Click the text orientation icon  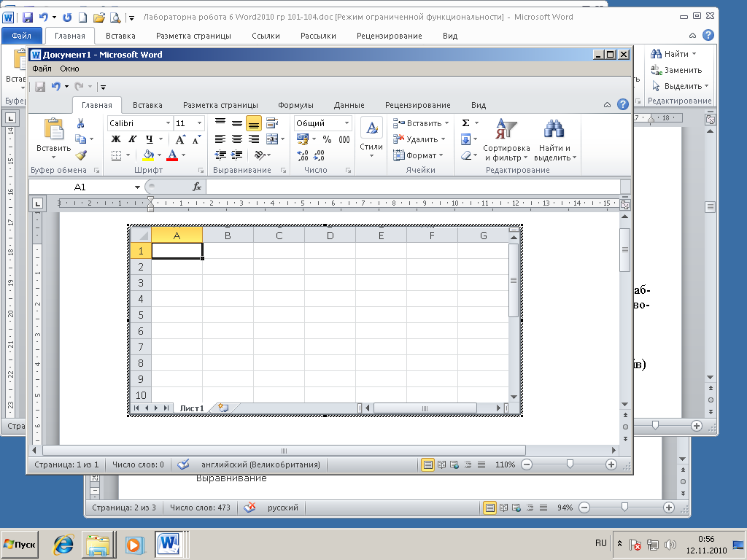click(260, 155)
